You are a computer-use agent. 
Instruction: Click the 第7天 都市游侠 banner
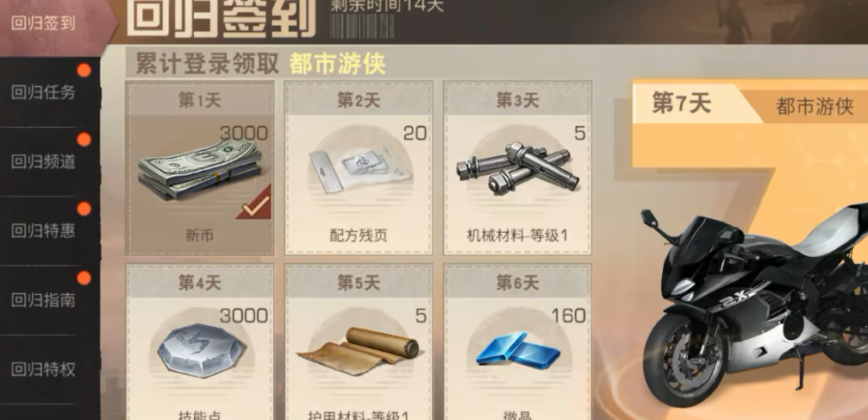click(750, 104)
